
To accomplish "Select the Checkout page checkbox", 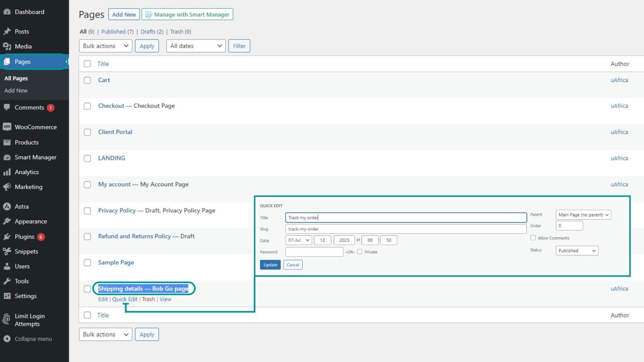I will [x=87, y=106].
